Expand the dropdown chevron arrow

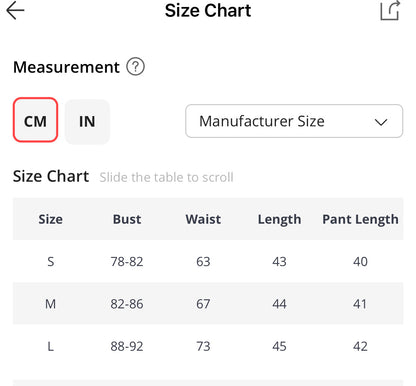(381, 122)
